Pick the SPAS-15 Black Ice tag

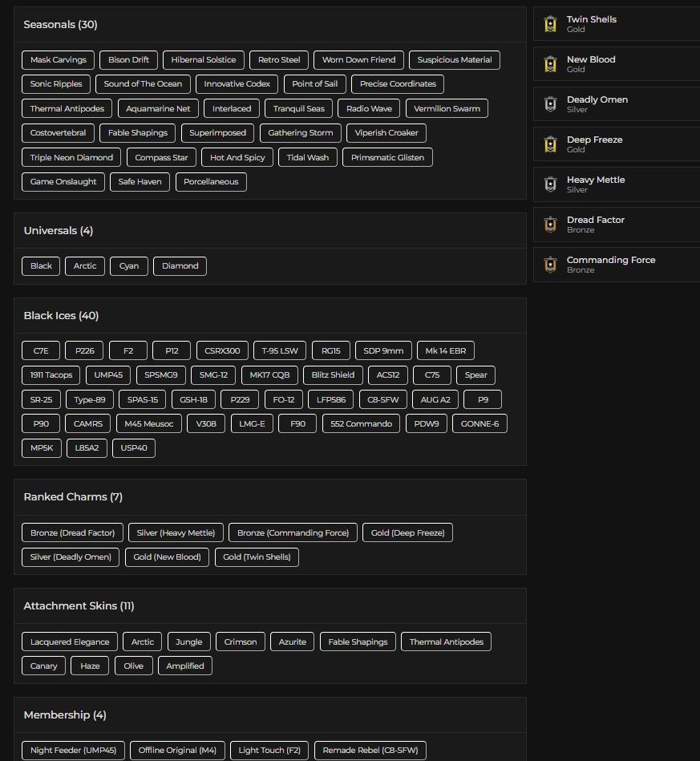pos(142,399)
